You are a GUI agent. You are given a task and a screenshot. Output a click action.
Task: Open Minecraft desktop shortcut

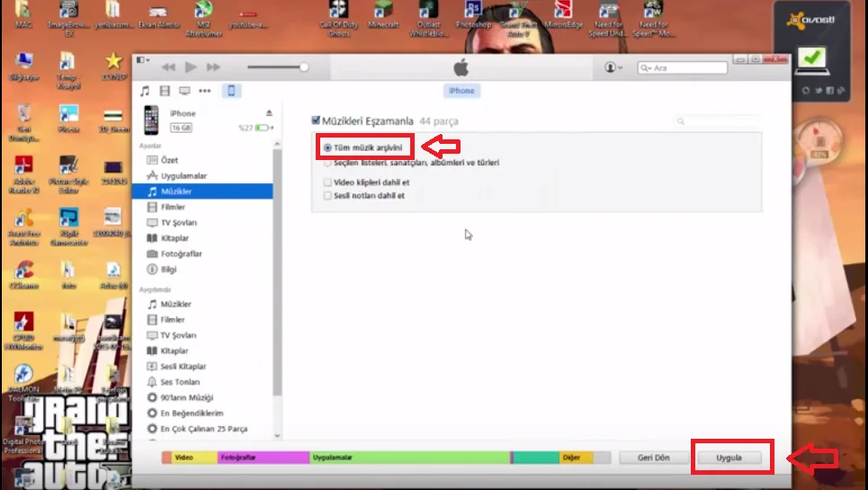click(x=383, y=14)
